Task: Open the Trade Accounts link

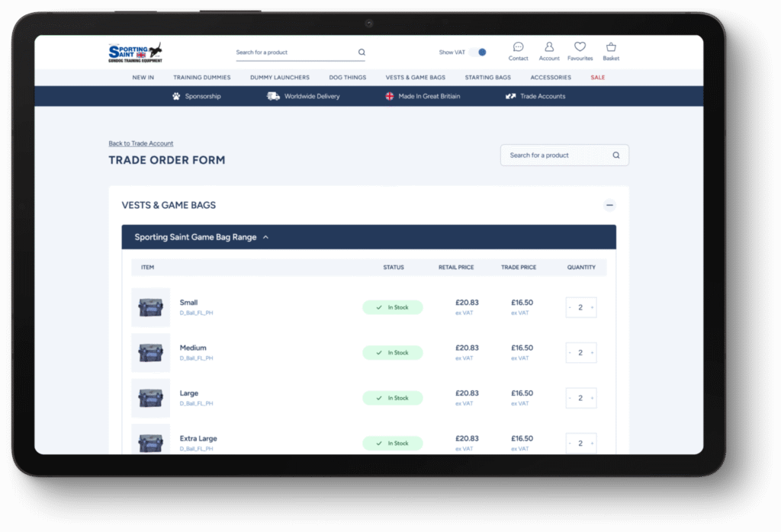Action: pyautogui.click(x=542, y=97)
